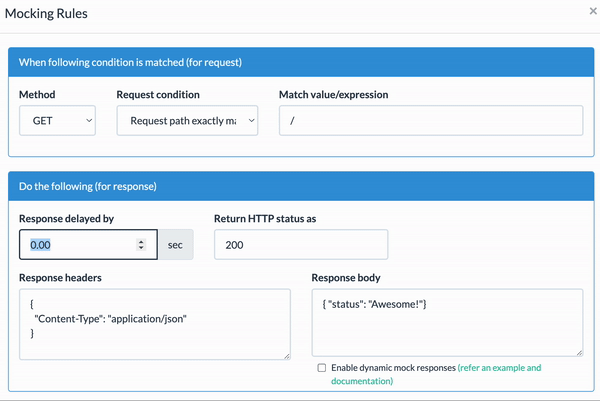This screenshot has width=600, height=401.
Task: Click inside the Response body textarea
Action: [x=447, y=323]
